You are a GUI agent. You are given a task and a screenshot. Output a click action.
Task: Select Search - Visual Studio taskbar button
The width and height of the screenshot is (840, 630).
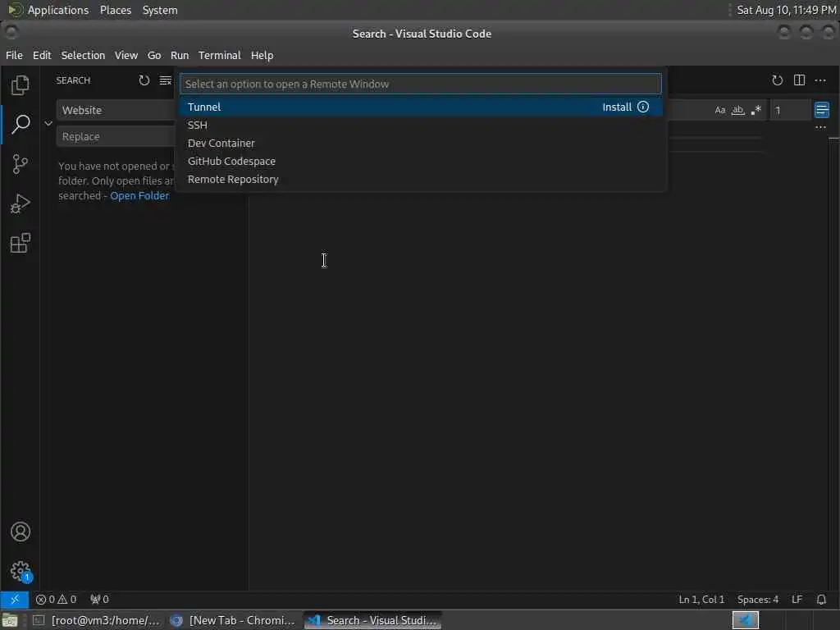click(373, 620)
